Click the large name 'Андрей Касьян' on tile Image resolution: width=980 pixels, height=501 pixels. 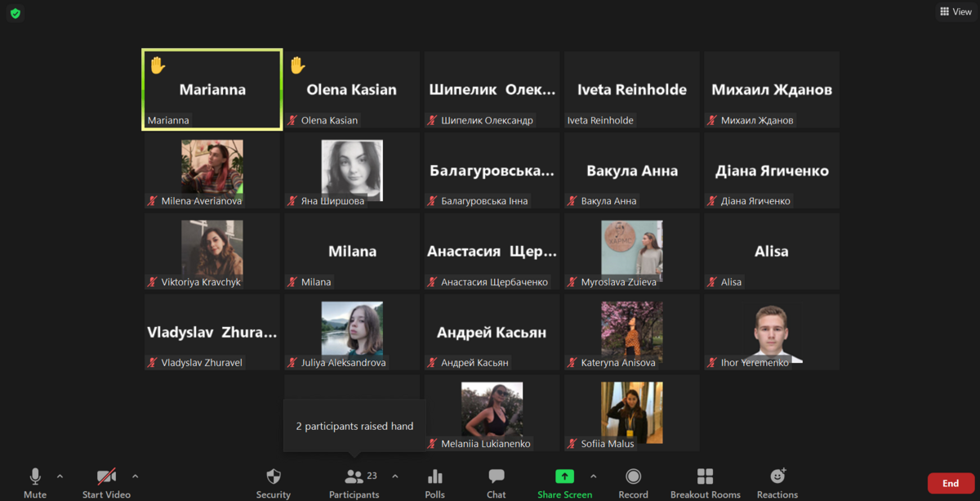point(492,333)
